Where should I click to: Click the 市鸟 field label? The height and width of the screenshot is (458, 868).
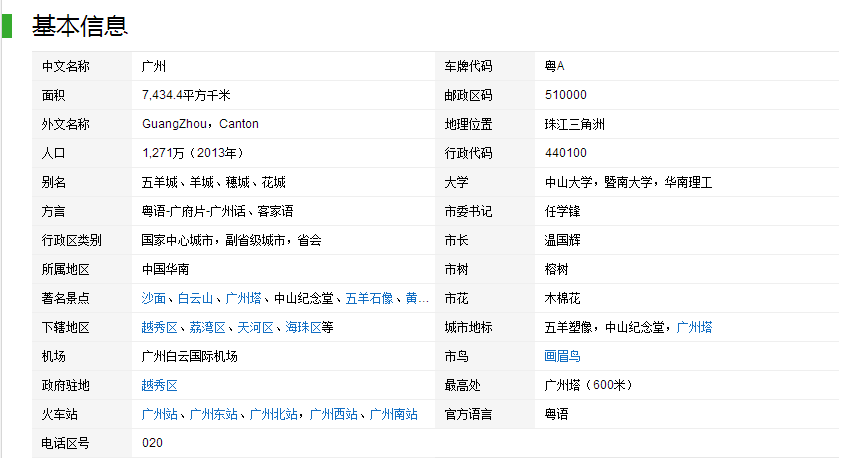(x=456, y=356)
